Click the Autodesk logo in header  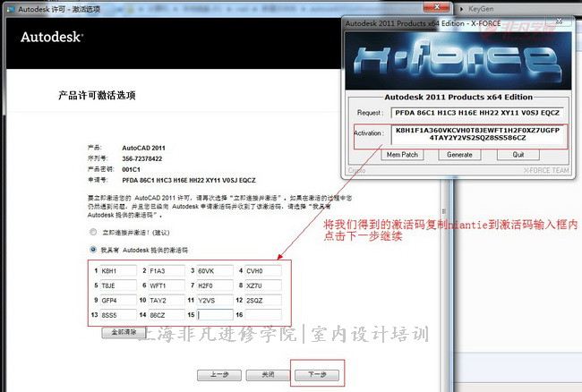coord(52,37)
